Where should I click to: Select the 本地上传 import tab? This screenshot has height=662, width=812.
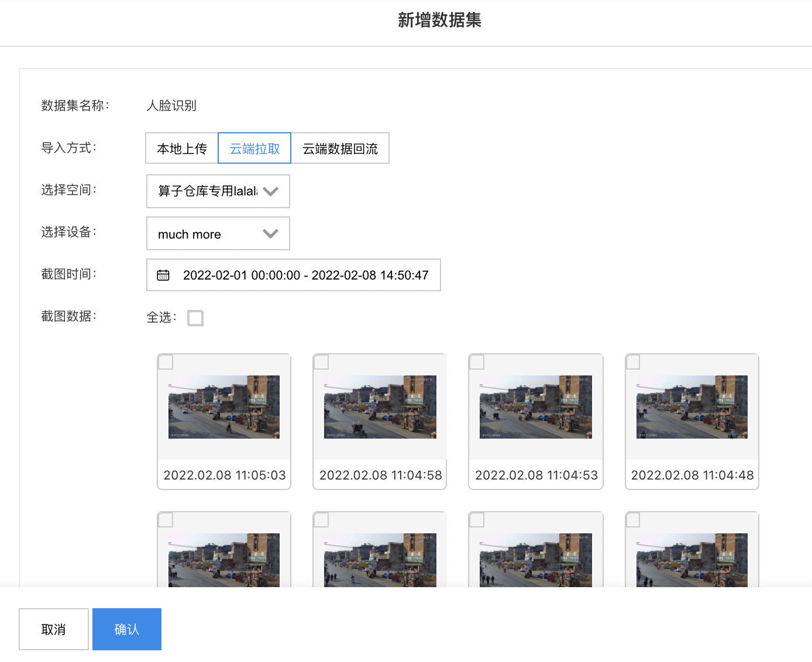point(182,149)
